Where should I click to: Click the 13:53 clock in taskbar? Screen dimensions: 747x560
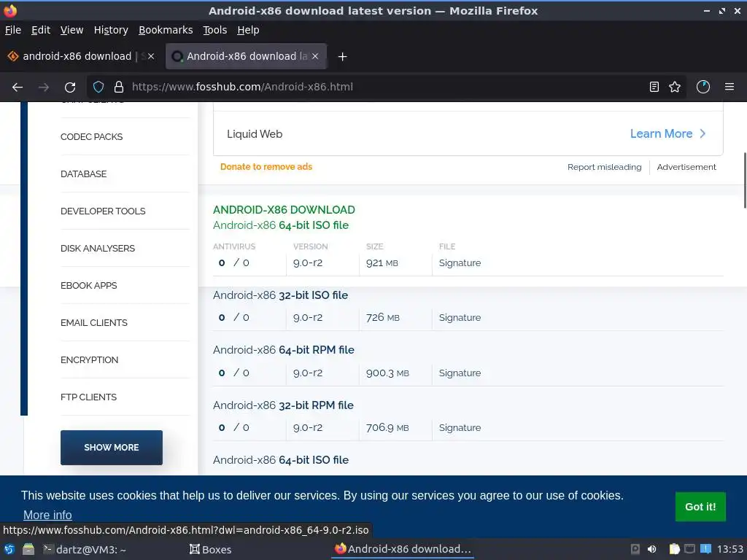pos(729,549)
